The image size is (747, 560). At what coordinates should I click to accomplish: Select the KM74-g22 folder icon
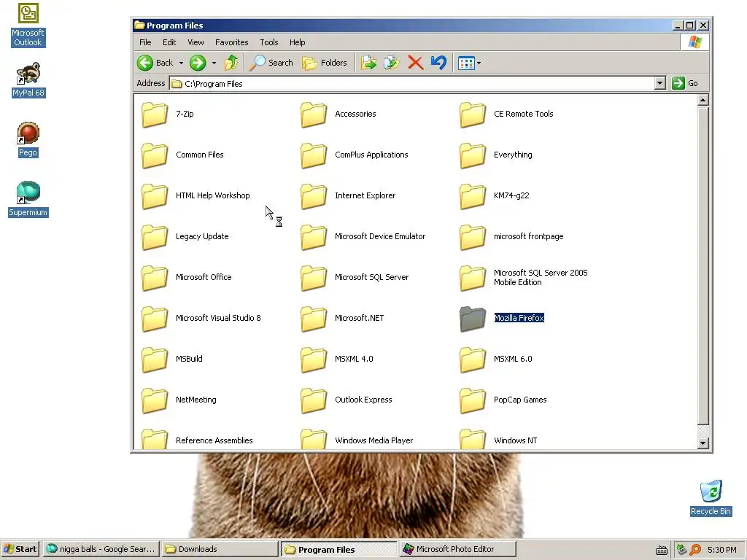coord(473,196)
